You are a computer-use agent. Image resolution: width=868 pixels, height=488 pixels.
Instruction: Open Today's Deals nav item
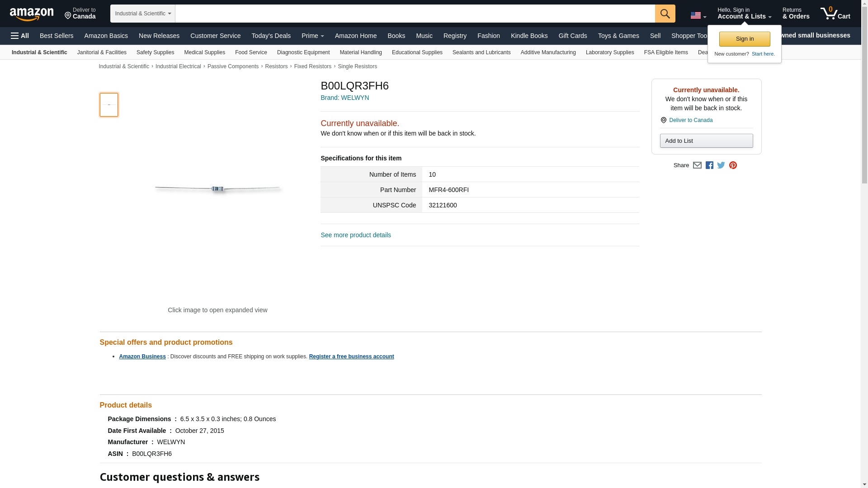click(x=271, y=36)
